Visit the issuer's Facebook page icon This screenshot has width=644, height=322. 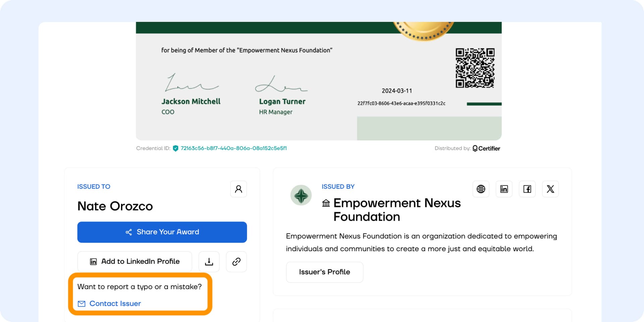pos(527,189)
